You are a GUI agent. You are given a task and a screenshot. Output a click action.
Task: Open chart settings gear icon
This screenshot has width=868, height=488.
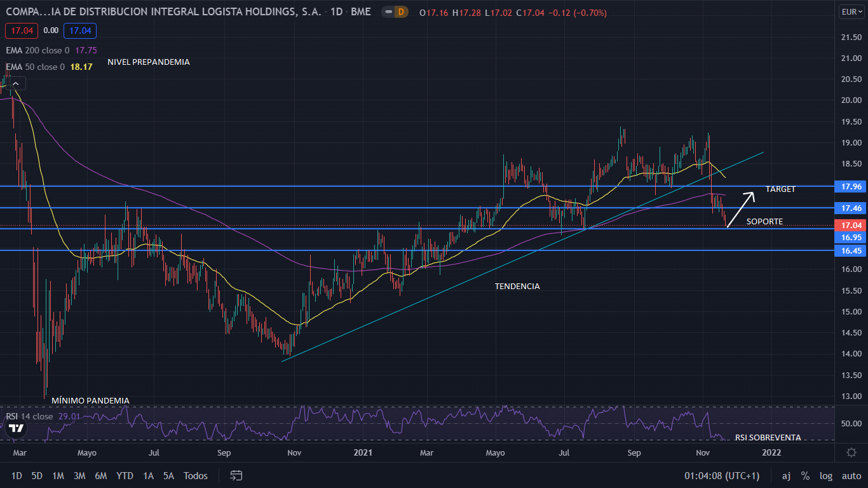[851, 452]
